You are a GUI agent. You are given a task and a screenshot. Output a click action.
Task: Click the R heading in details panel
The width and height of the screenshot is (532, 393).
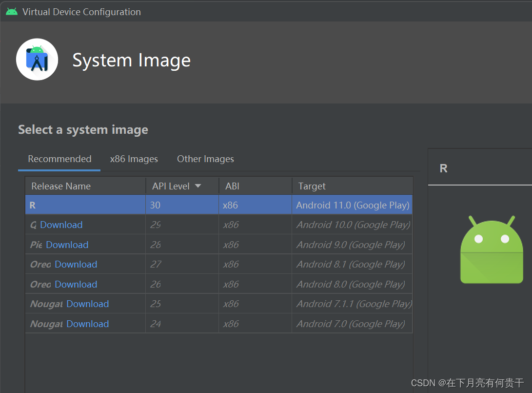[x=443, y=168]
